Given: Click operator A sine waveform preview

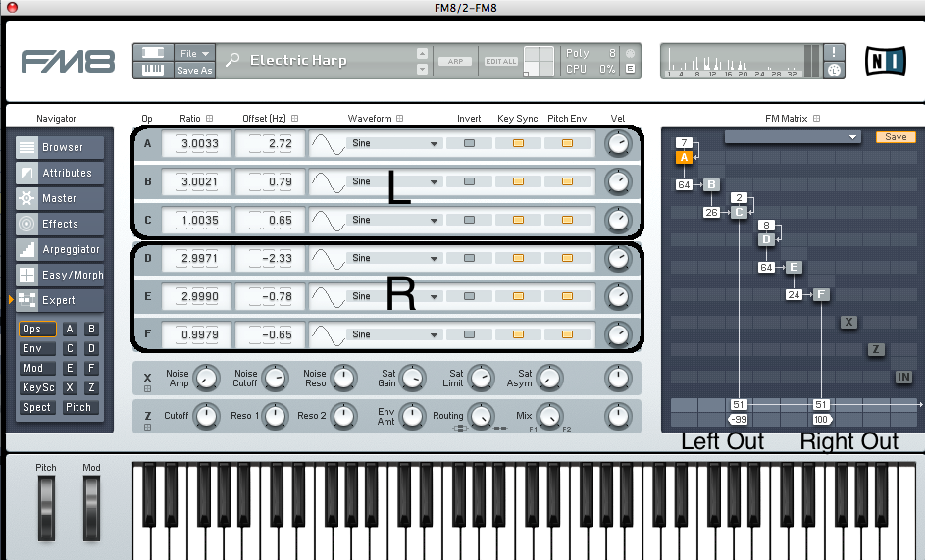Looking at the screenshot, I should [328, 143].
